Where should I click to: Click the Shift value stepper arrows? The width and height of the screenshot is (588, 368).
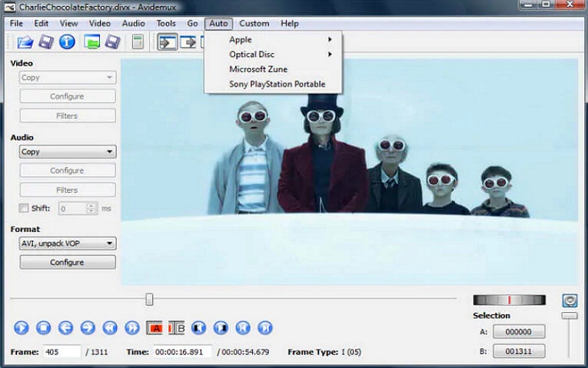[x=91, y=208]
